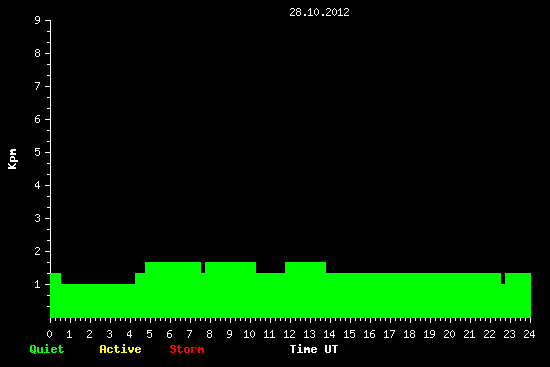Click hour 0 on the time axis

tap(49, 334)
